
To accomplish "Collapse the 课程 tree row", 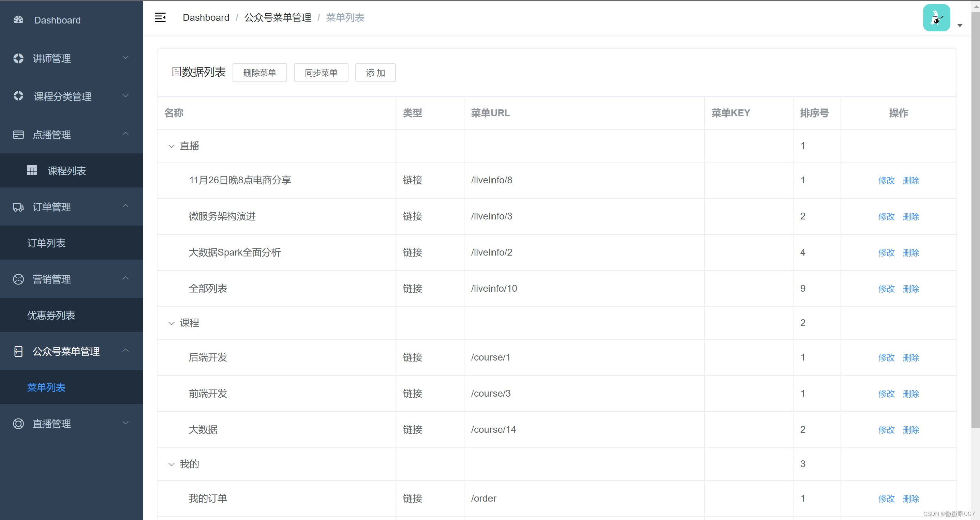I will coord(171,323).
